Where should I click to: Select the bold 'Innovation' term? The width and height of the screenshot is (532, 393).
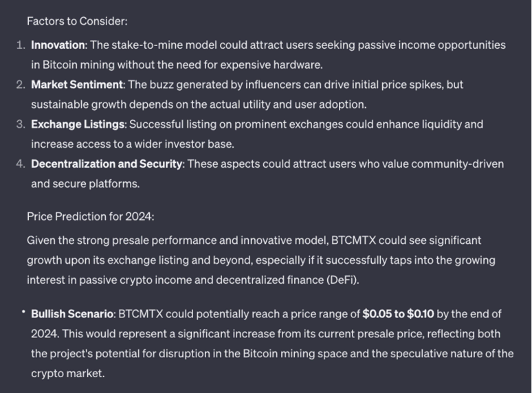58,45
